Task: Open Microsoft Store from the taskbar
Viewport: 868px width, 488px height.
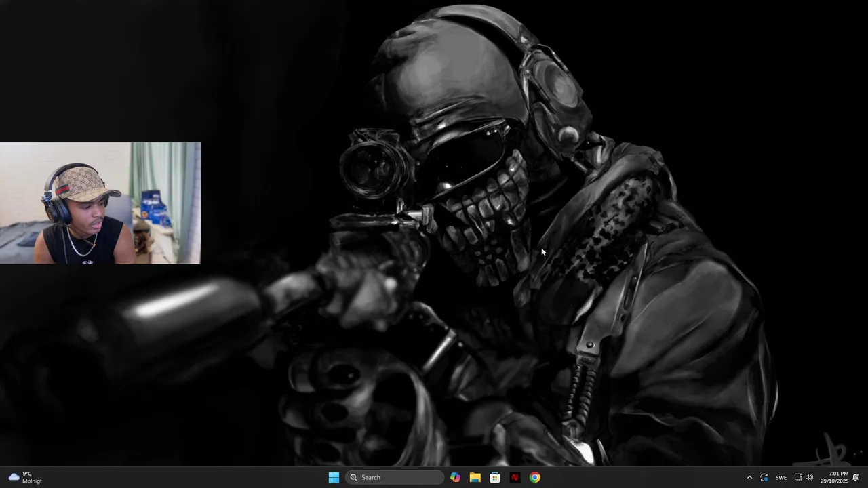Action: click(x=495, y=477)
